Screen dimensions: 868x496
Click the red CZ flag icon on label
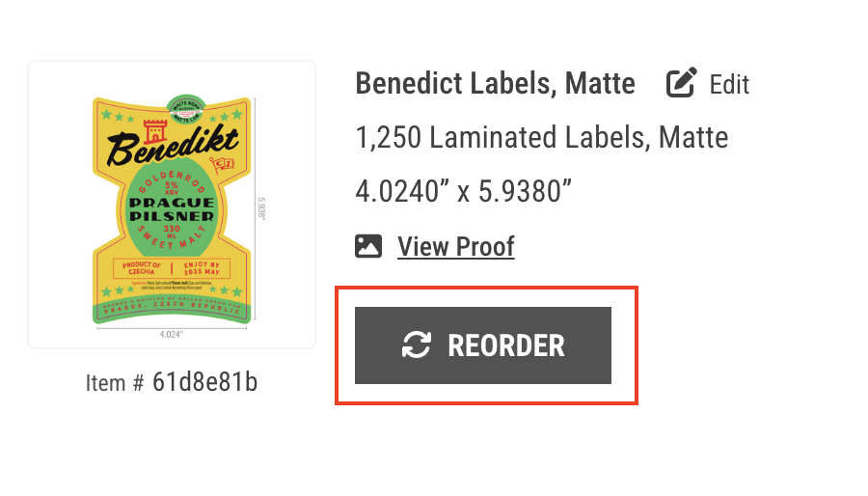222,165
